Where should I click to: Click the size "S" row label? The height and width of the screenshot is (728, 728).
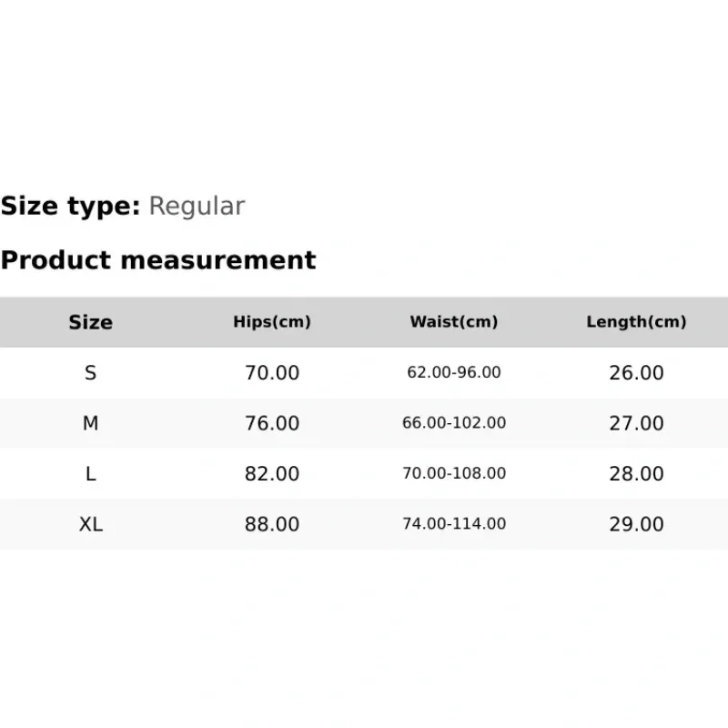point(90,373)
